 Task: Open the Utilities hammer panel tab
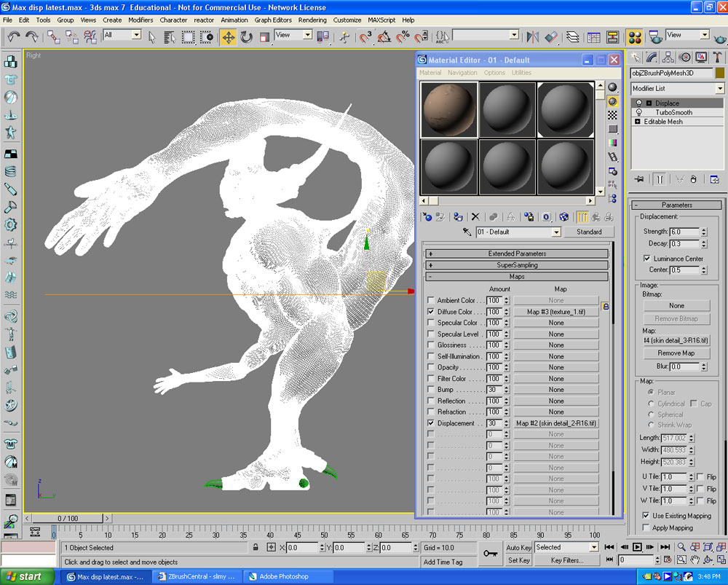(x=718, y=57)
